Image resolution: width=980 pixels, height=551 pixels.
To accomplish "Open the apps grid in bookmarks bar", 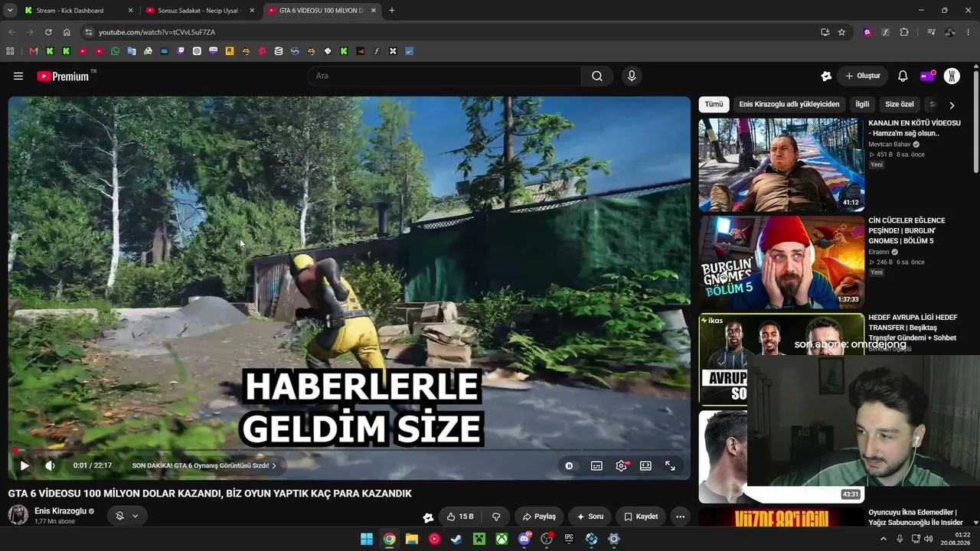I will [10, 51].
